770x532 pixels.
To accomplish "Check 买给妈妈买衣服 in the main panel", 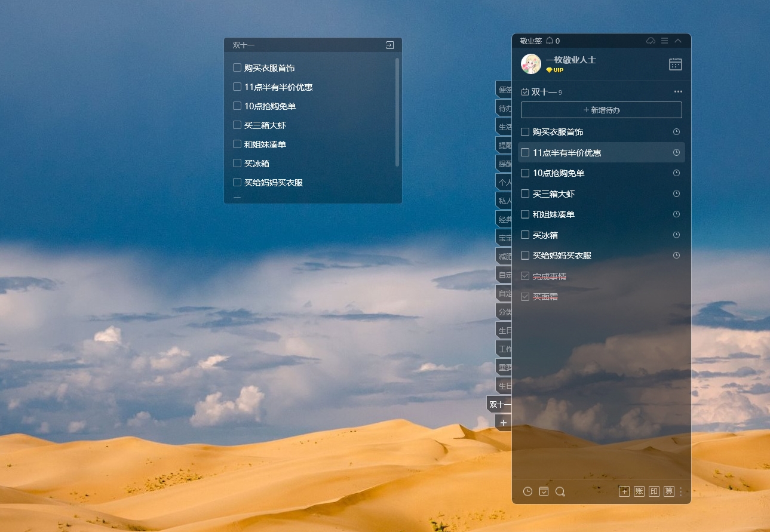I will [x=525, y=256].
